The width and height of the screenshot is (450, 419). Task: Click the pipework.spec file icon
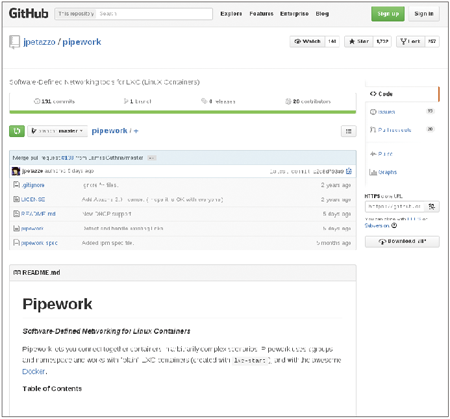16,243
